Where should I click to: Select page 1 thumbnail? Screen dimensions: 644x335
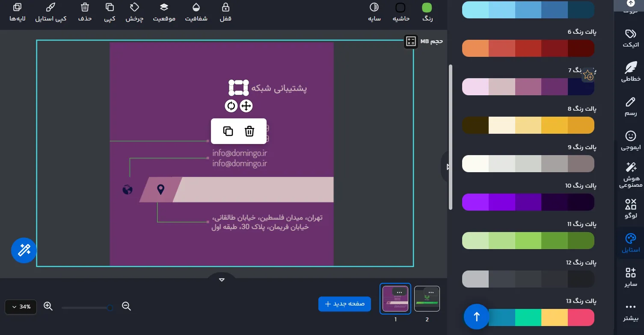(x=395, y=299)
